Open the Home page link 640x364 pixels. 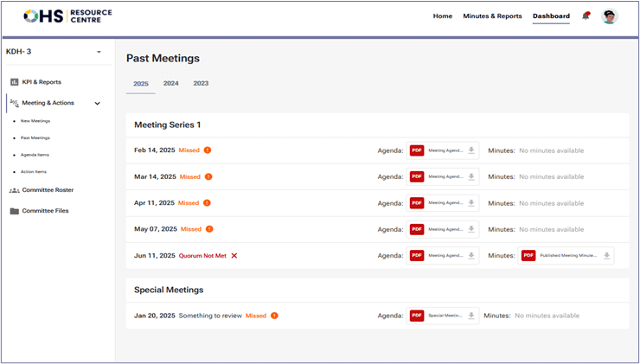pyautogui.click(x=442, y=16)
